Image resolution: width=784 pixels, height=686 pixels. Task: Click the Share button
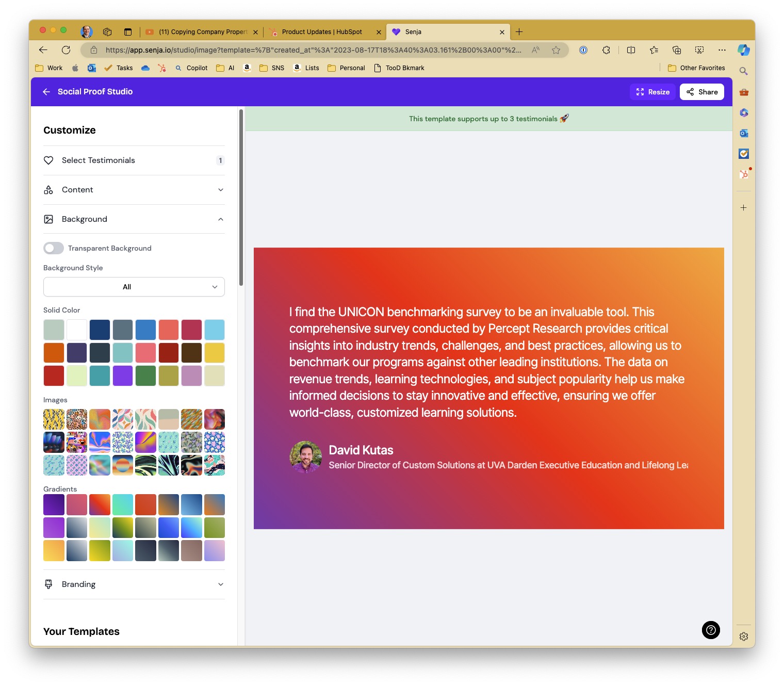click(x=702, y=92)
